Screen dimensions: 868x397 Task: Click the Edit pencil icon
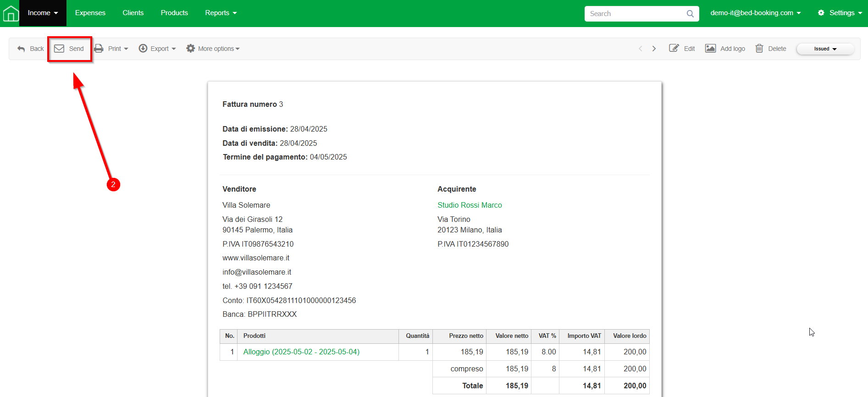tap(674, 48)
